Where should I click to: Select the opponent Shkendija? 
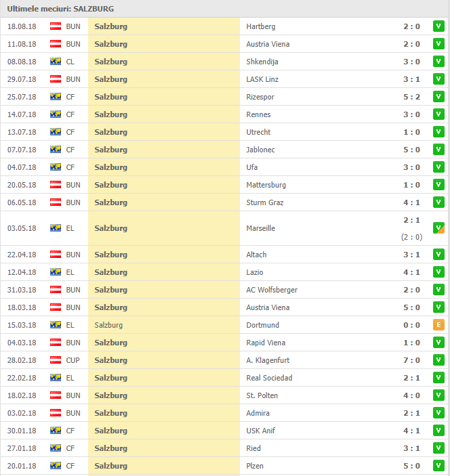(x=262, y=62)
